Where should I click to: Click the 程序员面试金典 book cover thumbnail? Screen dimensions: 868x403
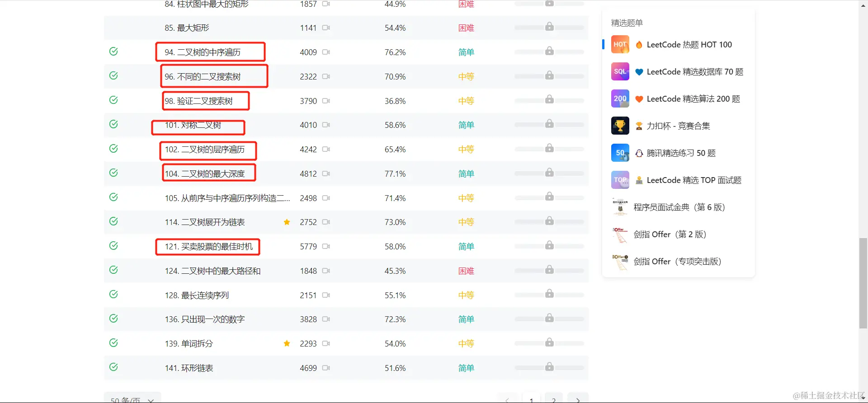(620, 207)
